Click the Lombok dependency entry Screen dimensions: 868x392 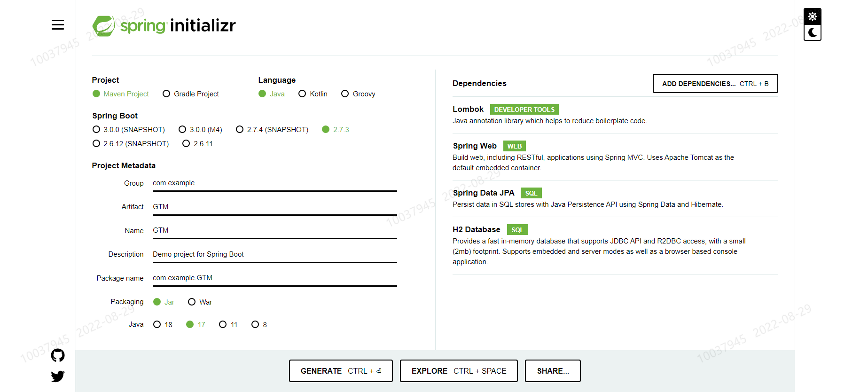615,115
